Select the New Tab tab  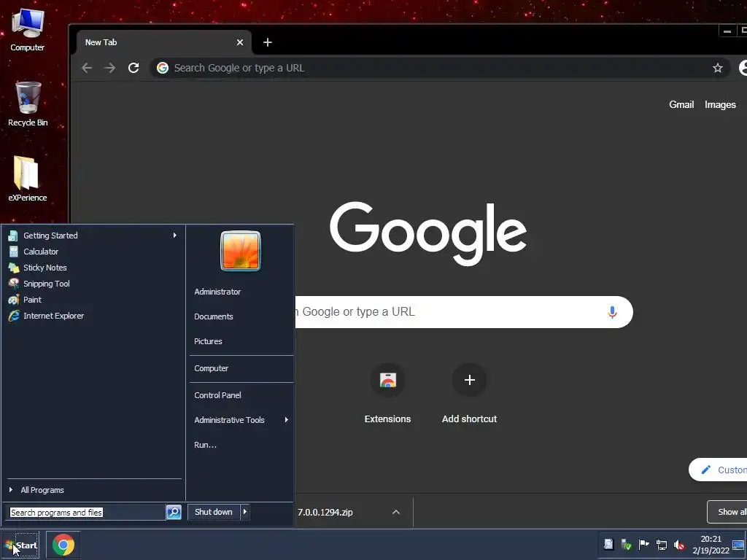(x=163, y=42)
